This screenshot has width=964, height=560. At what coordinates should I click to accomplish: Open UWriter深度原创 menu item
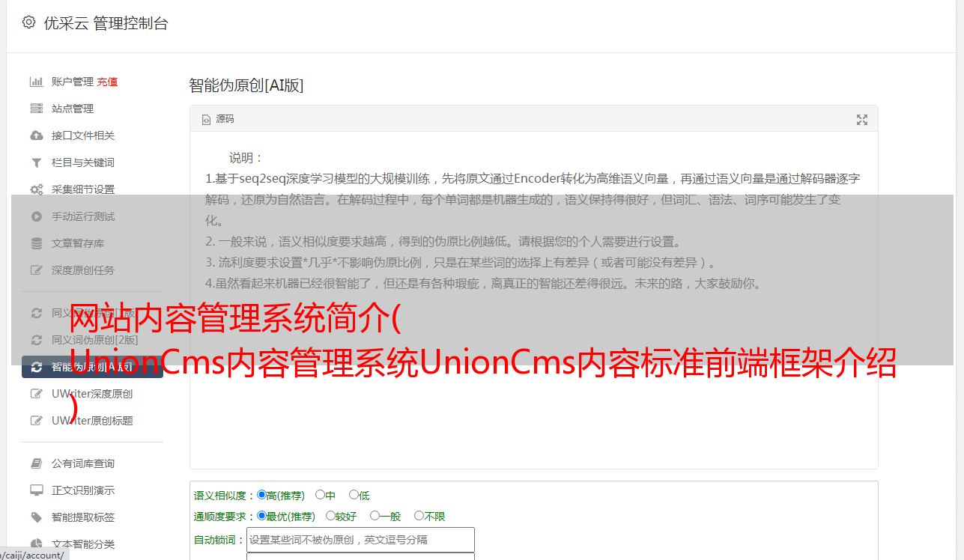[x=92, y=394]
